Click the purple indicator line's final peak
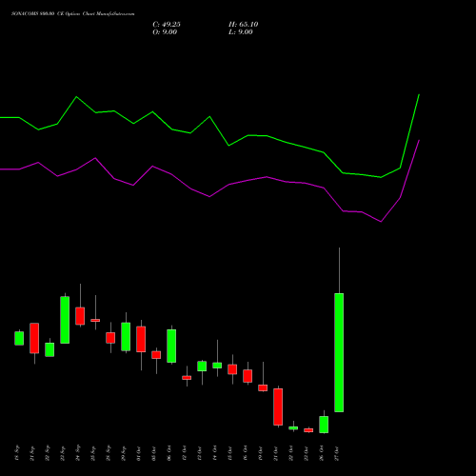Screen dimensions: 476x476 (x=419, y=140)
